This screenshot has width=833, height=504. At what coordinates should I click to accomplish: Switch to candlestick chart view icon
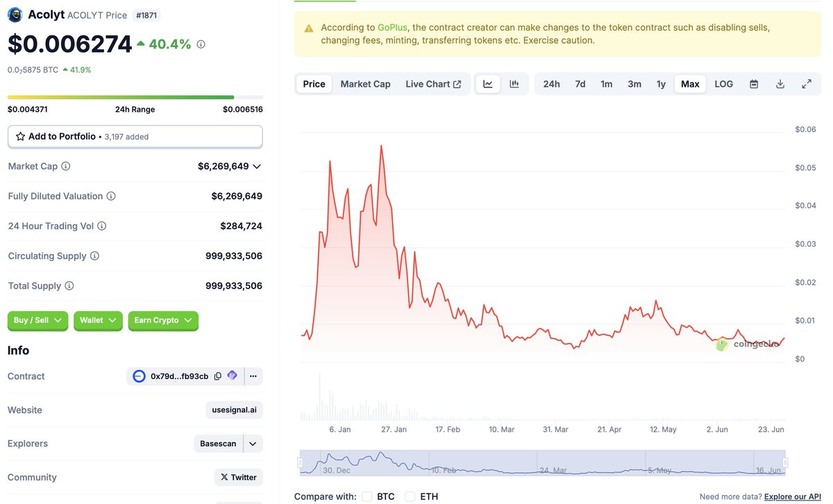pos(514,84)
